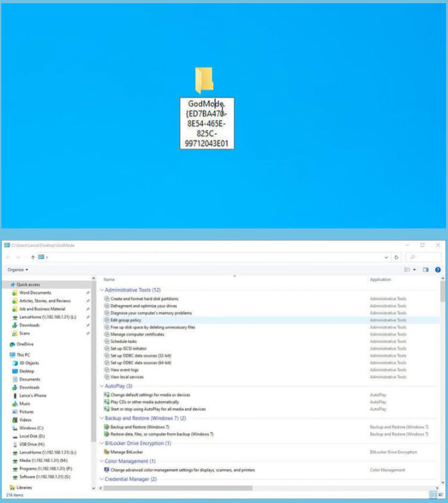This screenshot has height=503, width=448.
Task: Open Local Disk (D:) drive
Action: [32, 436]
